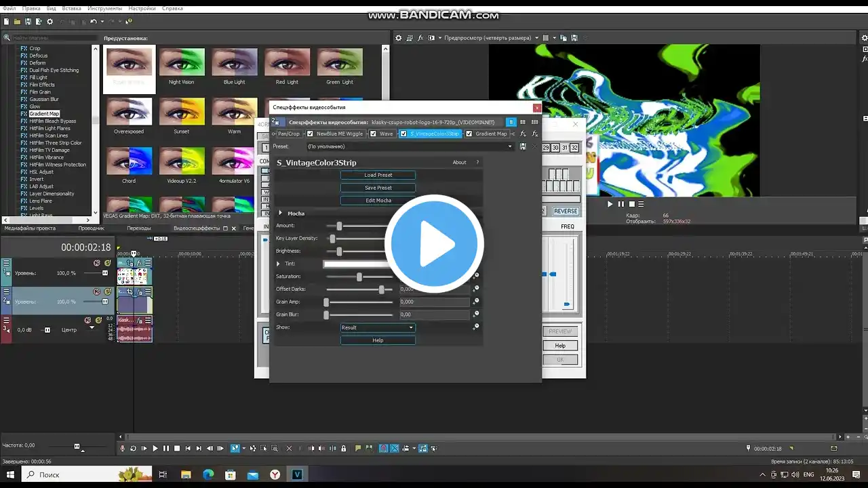868x488 pixels.
Task: Switch to the Переходы tab
Action: (139, 228)
